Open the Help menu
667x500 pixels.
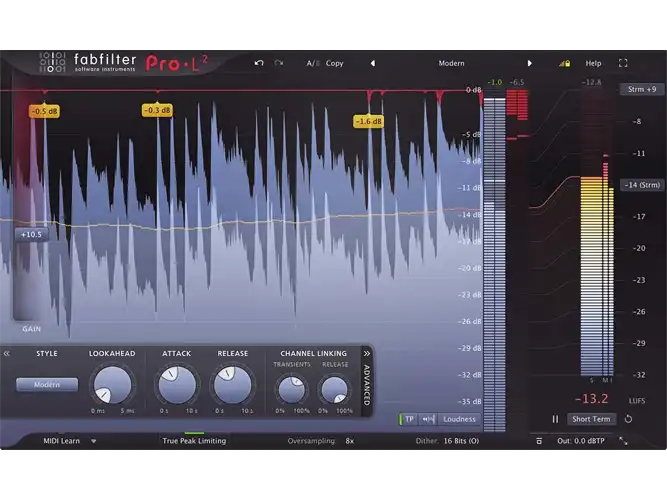coord(593,63)
